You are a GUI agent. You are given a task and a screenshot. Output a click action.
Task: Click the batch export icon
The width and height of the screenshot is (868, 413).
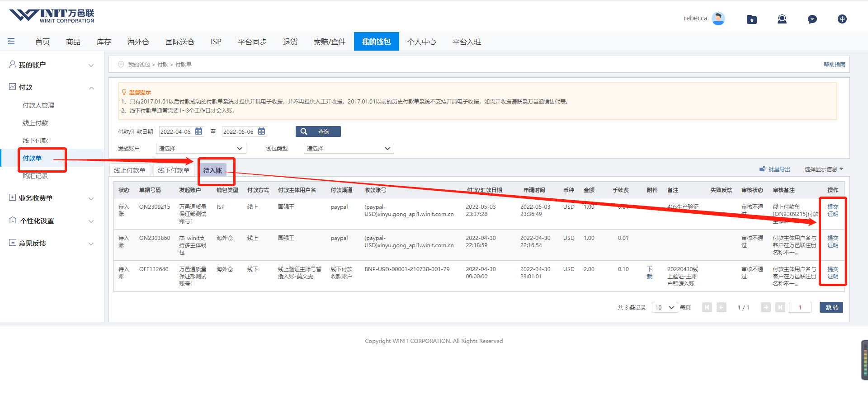(x=762, y=169)
